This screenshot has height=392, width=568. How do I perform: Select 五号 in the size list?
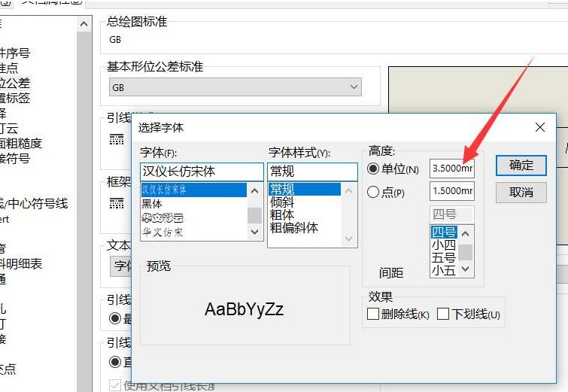tap(444, 257)
